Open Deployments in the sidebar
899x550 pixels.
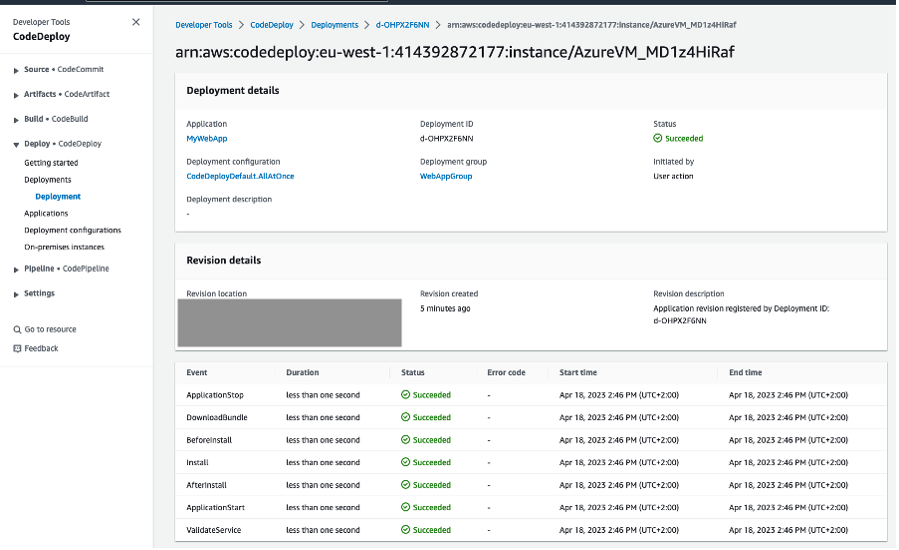[x=48, y=180]
